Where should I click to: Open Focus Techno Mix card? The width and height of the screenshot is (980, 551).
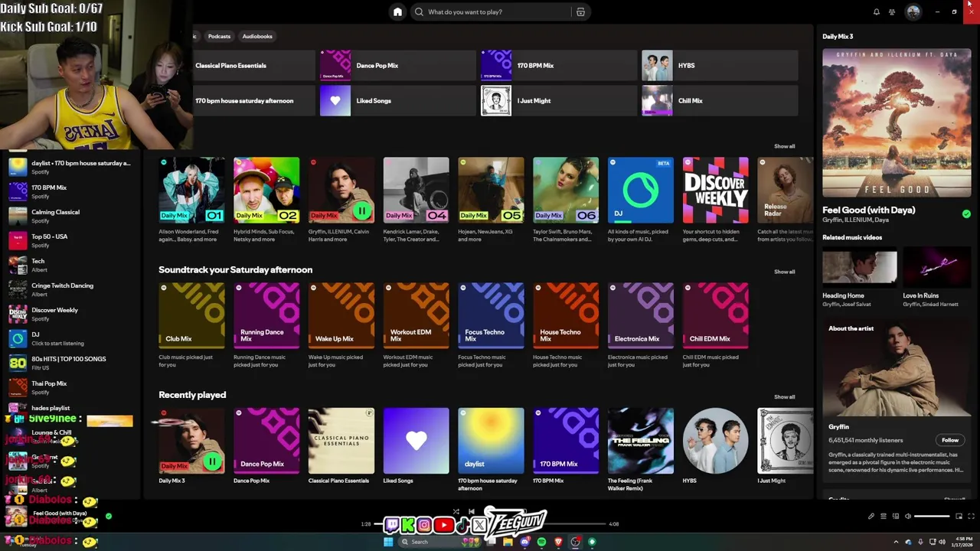(491, 325)
